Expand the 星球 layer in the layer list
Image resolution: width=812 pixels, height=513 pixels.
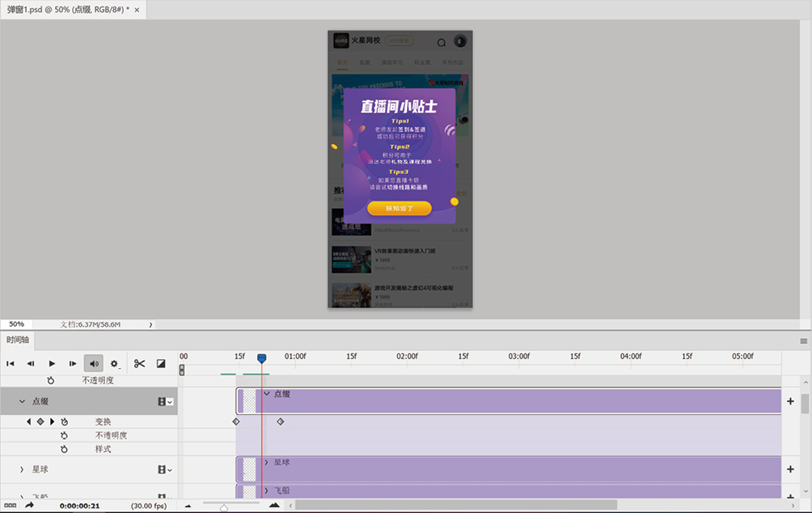click(x=22, y=469)
